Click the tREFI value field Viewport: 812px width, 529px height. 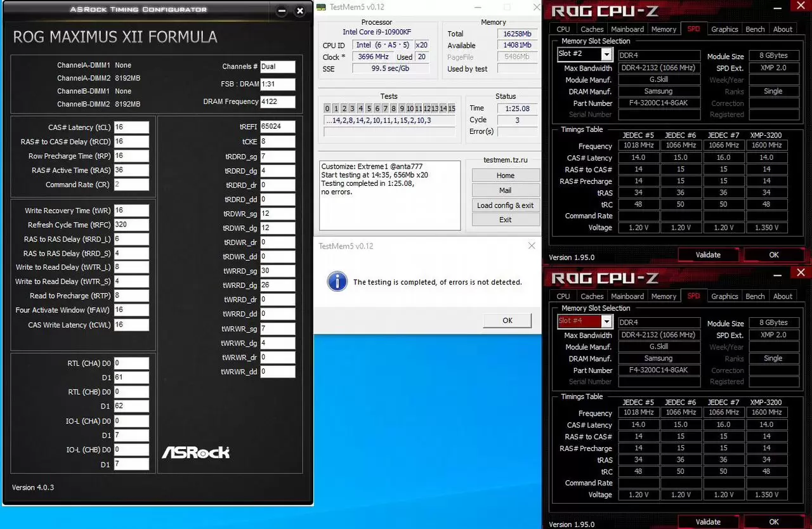pos(277,127)
